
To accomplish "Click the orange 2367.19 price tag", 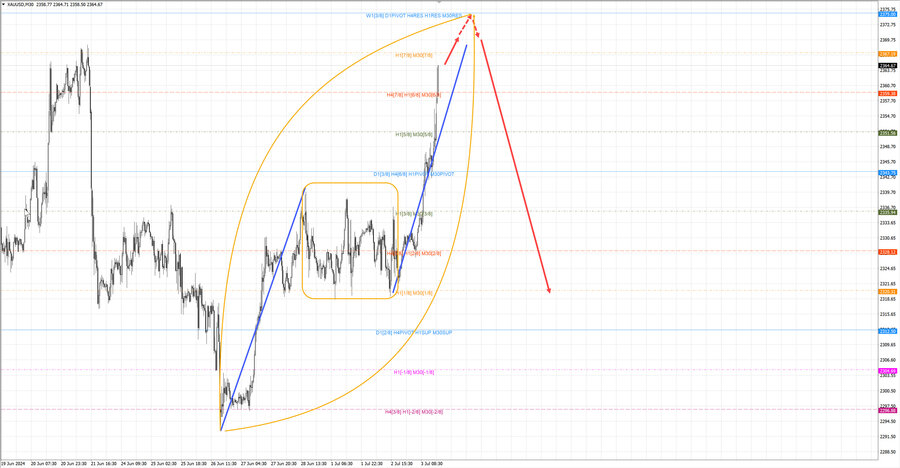I will tap(887, 54).
